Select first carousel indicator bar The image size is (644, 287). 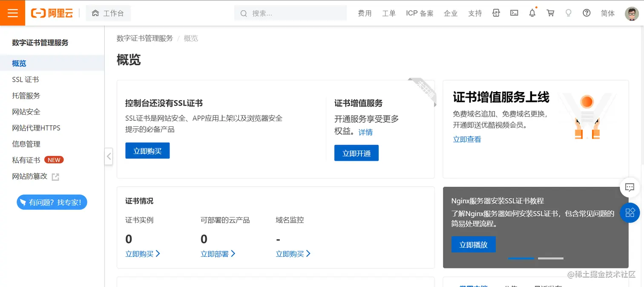(521, 258)
